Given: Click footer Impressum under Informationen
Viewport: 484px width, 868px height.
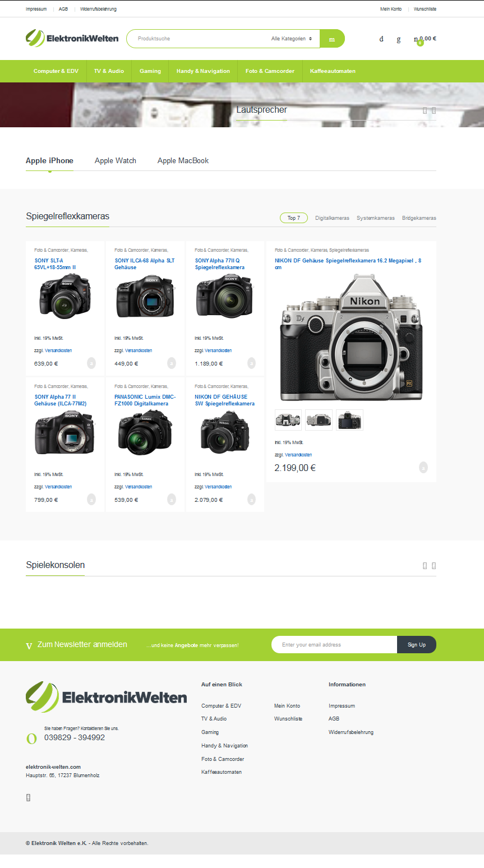Looking at the screenshot, I should click(x=342, y=705).
